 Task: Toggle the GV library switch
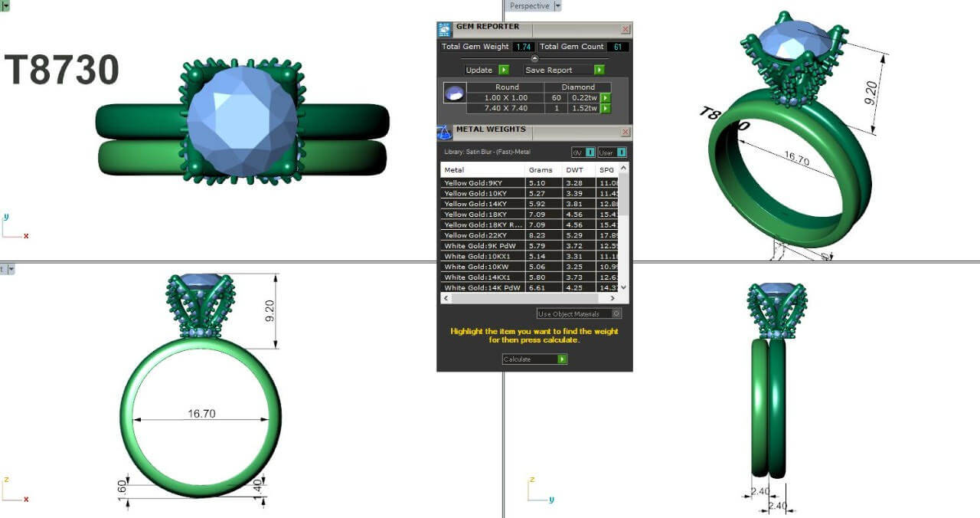(590, 152)
